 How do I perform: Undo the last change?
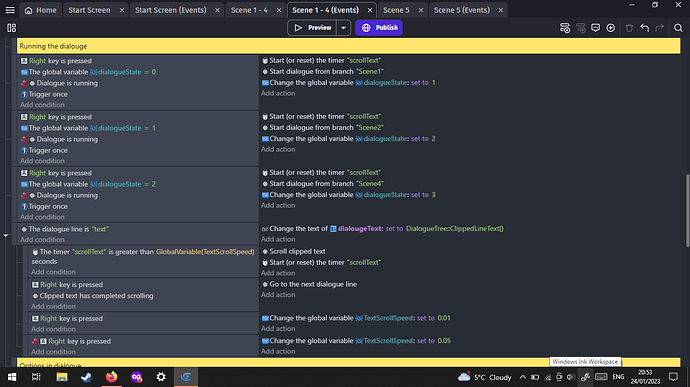tap(645, 28)
